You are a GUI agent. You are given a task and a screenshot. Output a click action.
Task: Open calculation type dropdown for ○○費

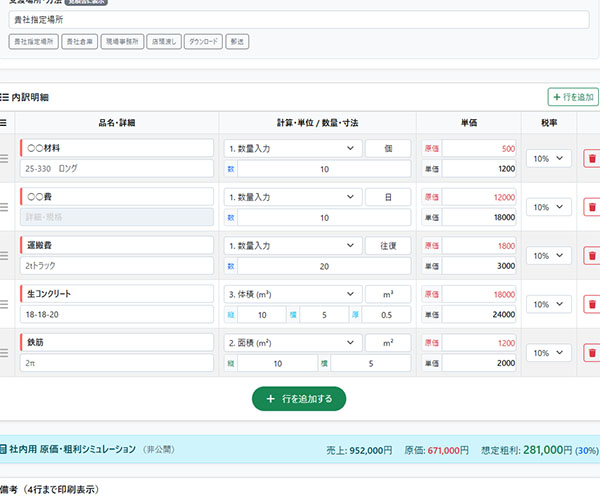click(293, 197)
